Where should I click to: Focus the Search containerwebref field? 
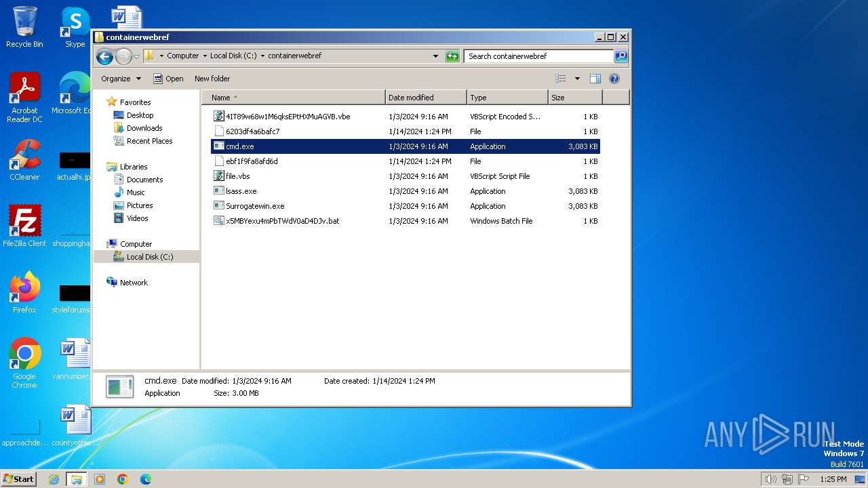click(x=539, y=56)
